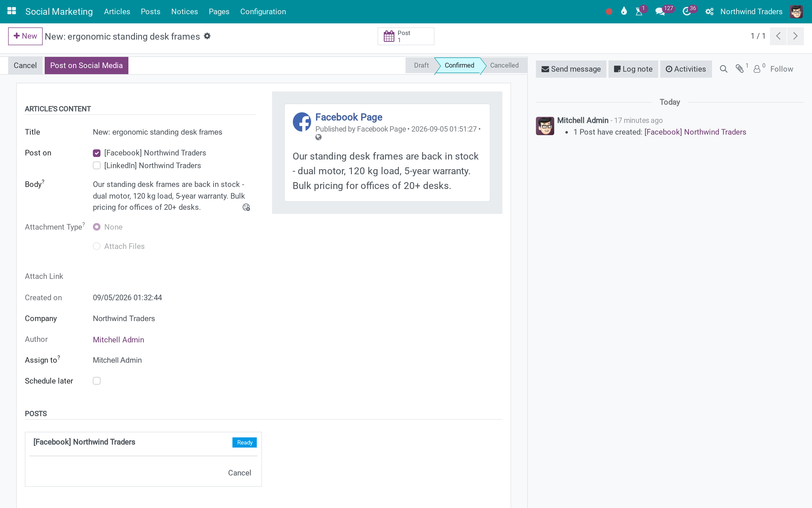The height and width of the screenshot is (508, 812).
Task: Open the Activities button
Action: pyautogui.click(x=686, y=69)
